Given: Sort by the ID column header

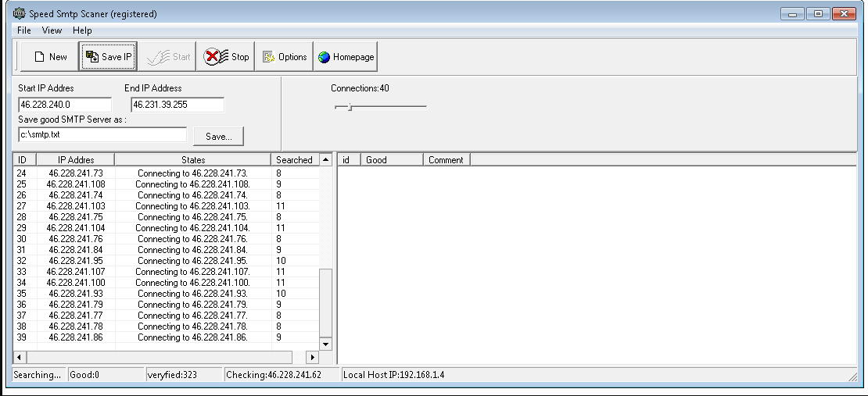Looking at the screenshot, I should point(25,160).
